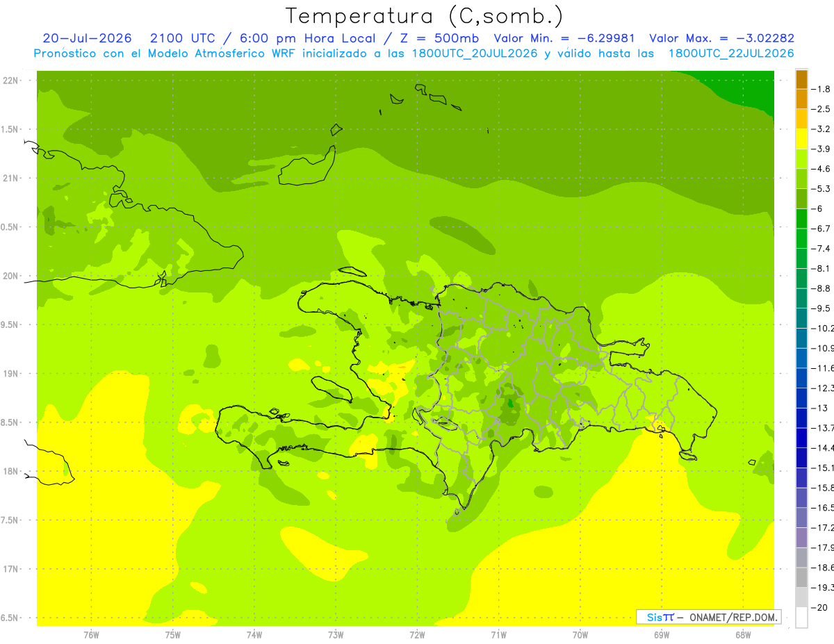The width and height of the screenshot is (834, 644).
Task: Click the '76W' longitude label
Action: click(x=91, y=635)
